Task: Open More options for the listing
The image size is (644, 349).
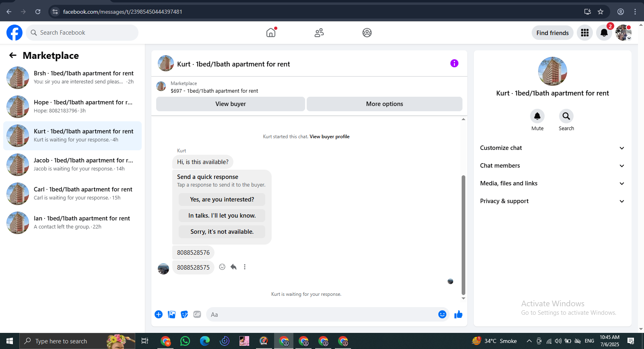Action: point(384,104)
